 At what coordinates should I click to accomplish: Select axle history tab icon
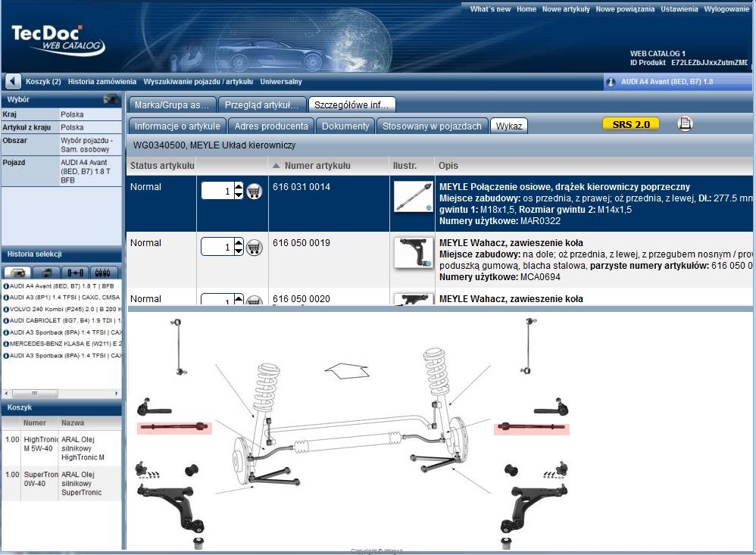pos(75,273)
